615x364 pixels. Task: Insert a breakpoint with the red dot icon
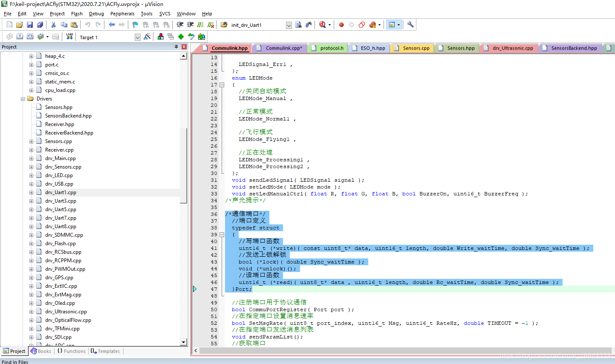341,25
